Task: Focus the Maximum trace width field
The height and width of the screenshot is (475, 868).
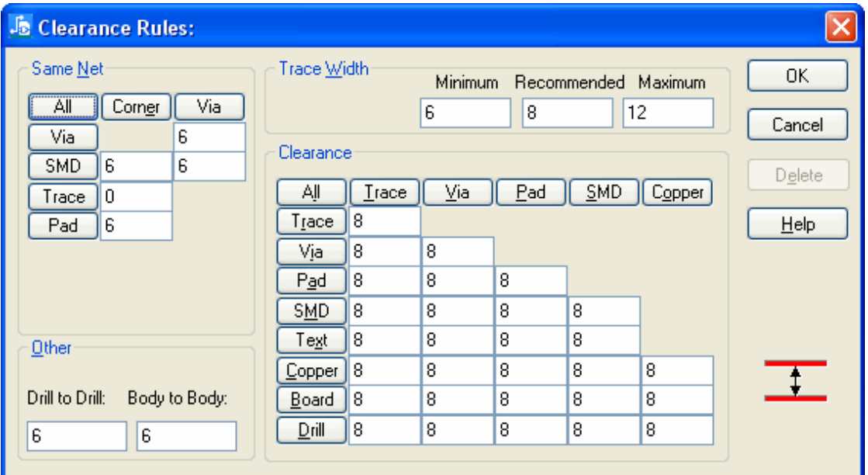Action: coord(667,113)
